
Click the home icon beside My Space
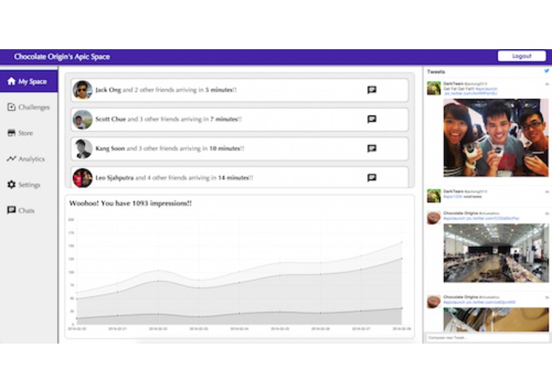11,81
